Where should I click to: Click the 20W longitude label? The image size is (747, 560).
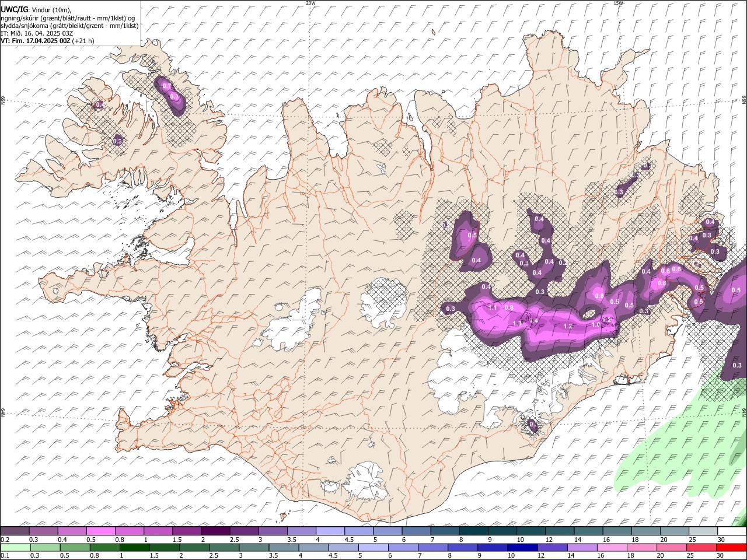(311, 3)
